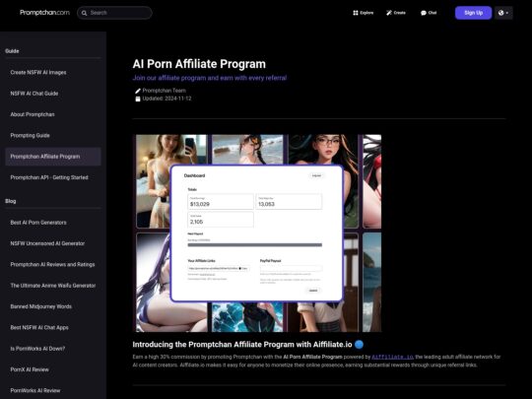Click the search magnifier icon
This screenshot has width=532, height=399.
click(x=84, y=13)
